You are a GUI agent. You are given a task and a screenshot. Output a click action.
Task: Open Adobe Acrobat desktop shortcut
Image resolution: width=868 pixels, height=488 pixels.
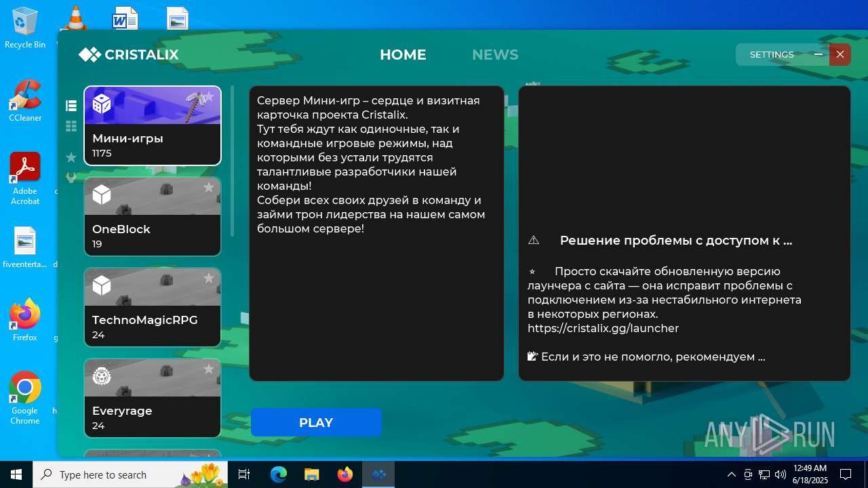25,179
